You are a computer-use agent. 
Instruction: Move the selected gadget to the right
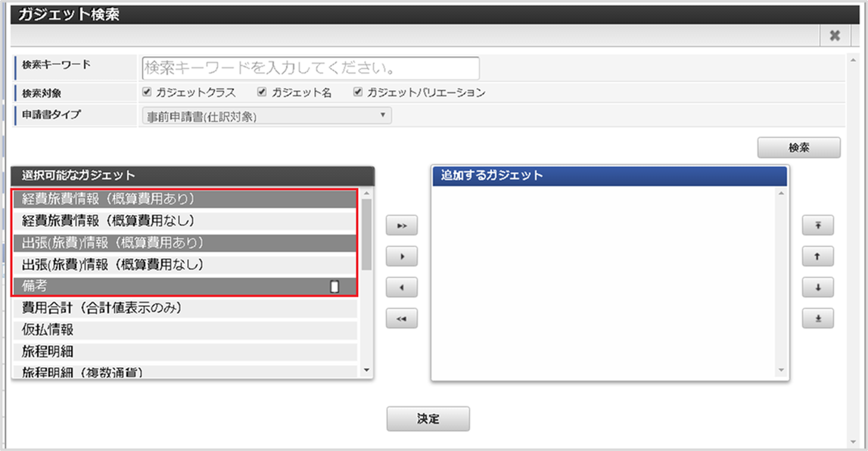401,256
